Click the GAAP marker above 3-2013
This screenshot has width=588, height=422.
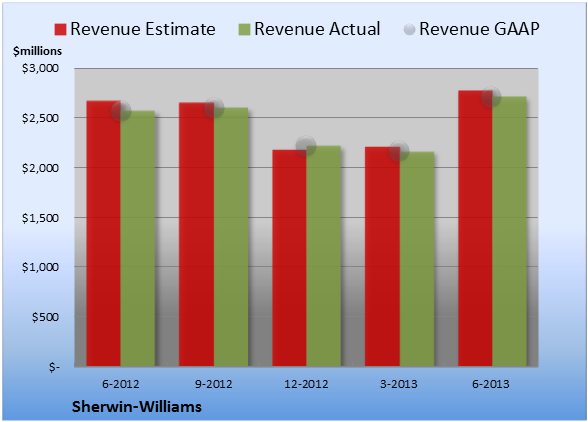point(399,151)
